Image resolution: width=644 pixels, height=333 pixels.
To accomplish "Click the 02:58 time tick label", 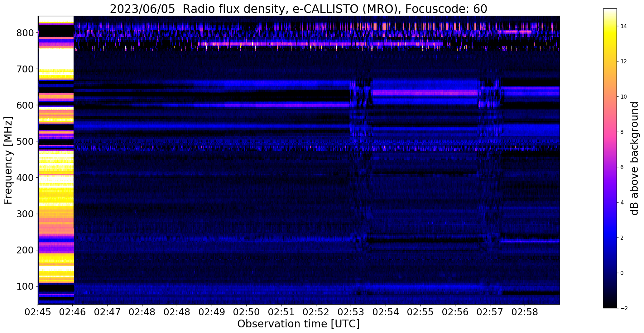I will (525, 312).
